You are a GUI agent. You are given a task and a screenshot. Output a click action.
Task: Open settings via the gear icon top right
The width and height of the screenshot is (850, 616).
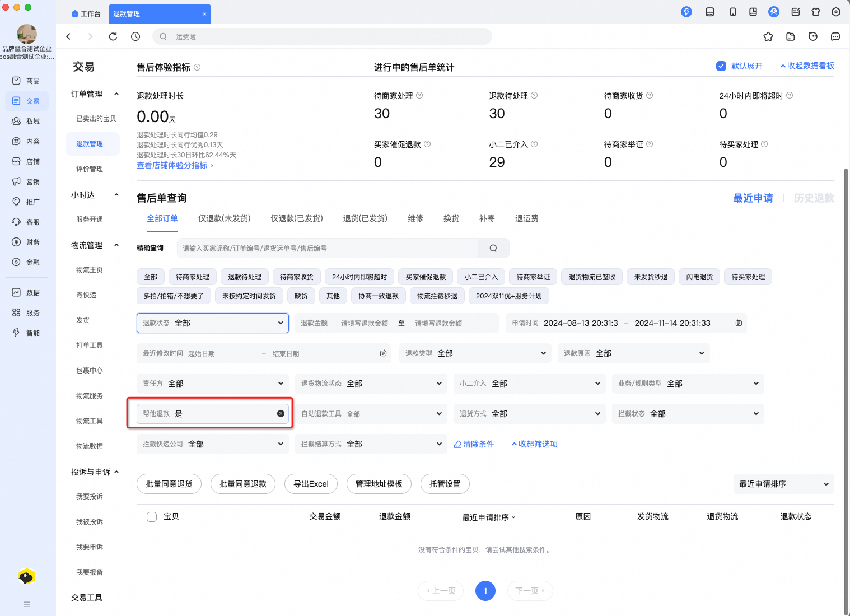(x=835, y=11)
